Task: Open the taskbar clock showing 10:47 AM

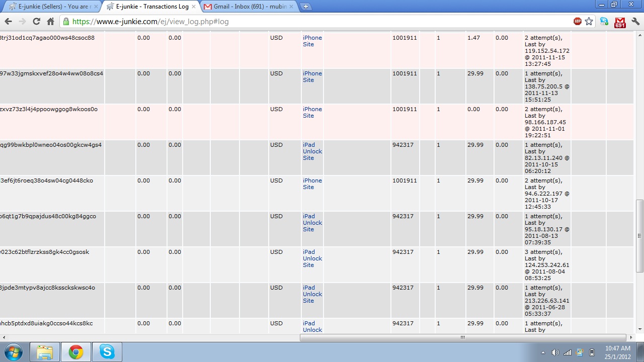Action: [617, 352]
